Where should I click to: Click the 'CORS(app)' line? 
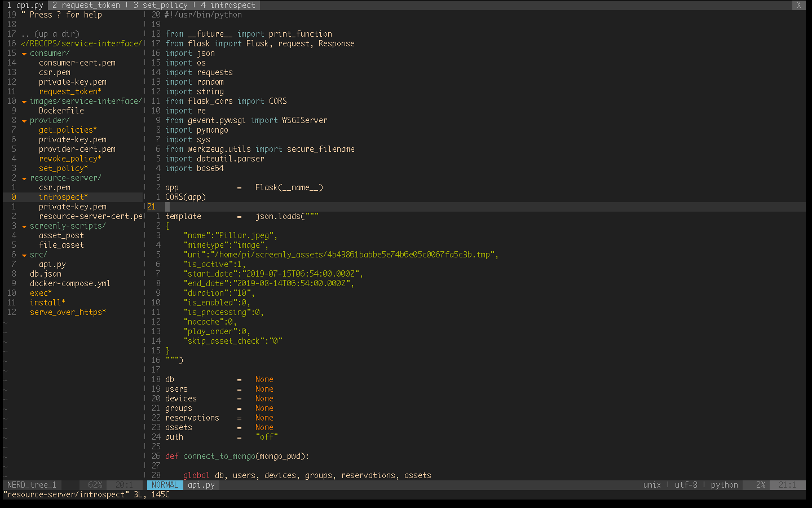[x=186, y=197]
